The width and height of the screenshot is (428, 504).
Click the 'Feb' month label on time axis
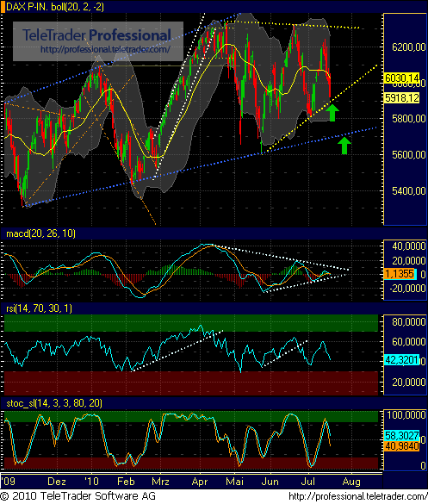pos(126,482)
